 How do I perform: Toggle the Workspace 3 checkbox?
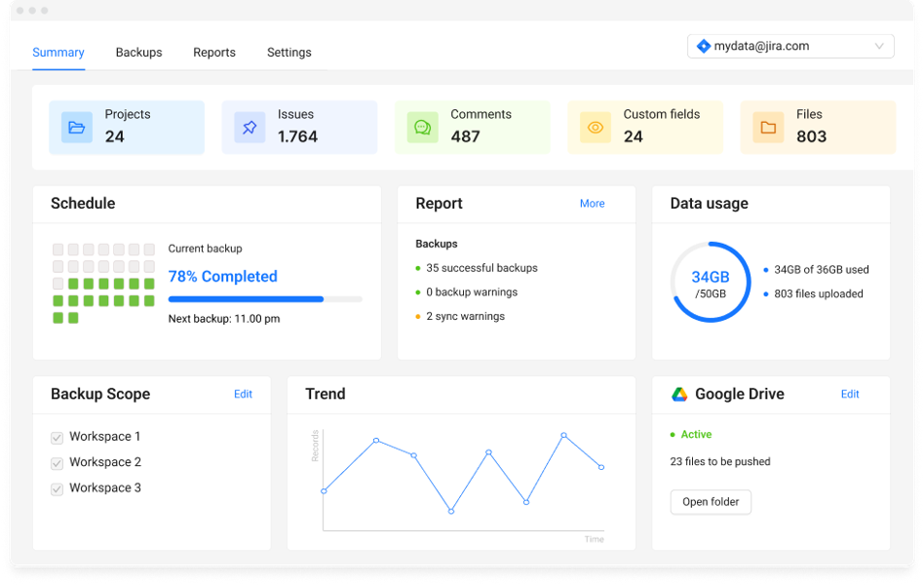click(x=58, y=488)
